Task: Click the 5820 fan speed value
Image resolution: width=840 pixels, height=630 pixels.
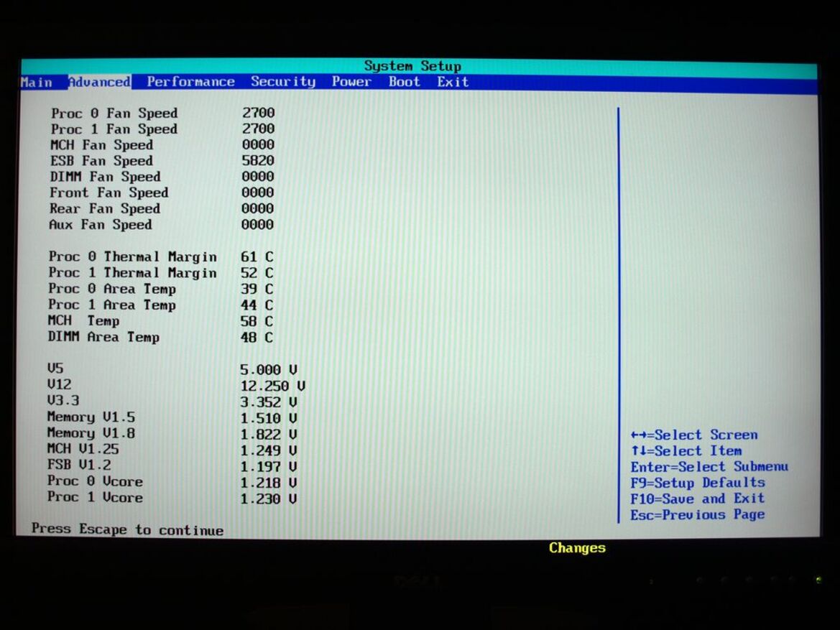Action: click(x=258, y=161)
